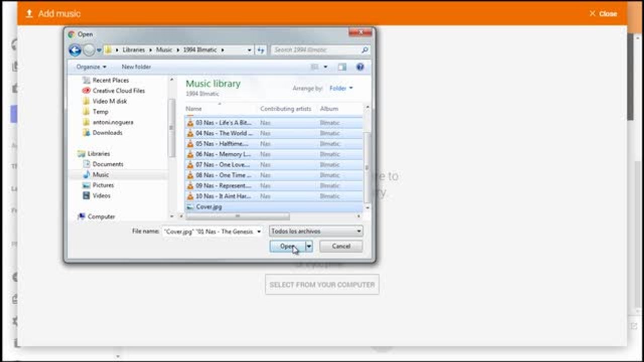Click the File name text field
Viewport: 644px width, 362px height.
pyautogui.click(x=208, y=232)
